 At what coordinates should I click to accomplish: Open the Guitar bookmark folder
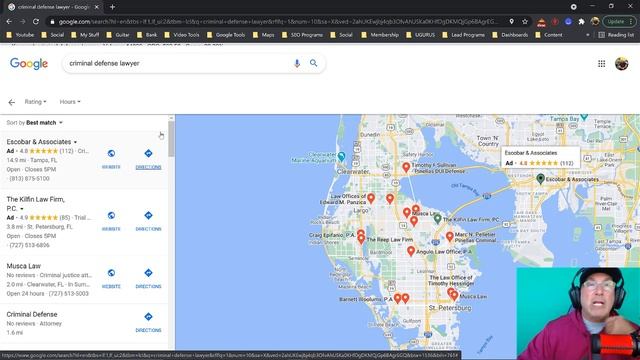pos(118,35)
